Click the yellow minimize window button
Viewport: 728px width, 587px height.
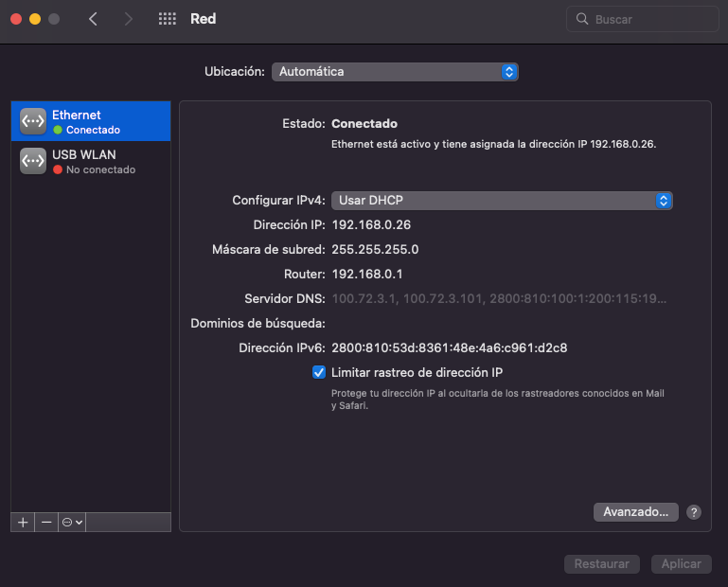point(35,19)
